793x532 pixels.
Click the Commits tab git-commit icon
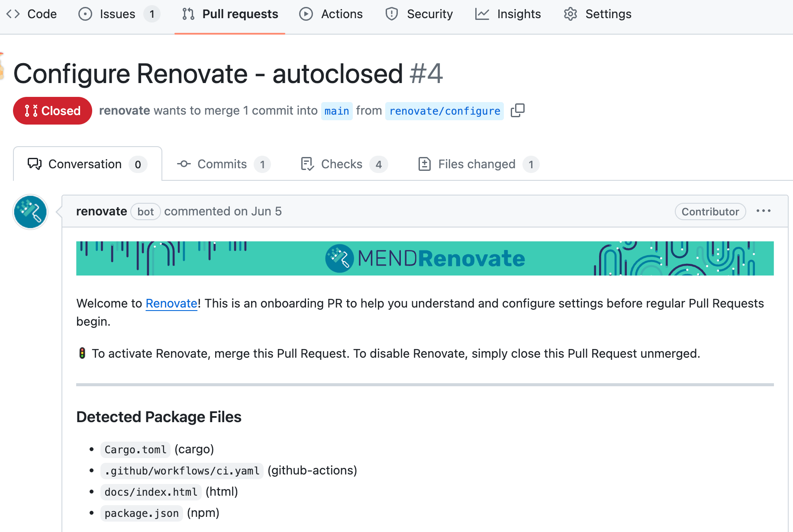(x=184, y=164)
